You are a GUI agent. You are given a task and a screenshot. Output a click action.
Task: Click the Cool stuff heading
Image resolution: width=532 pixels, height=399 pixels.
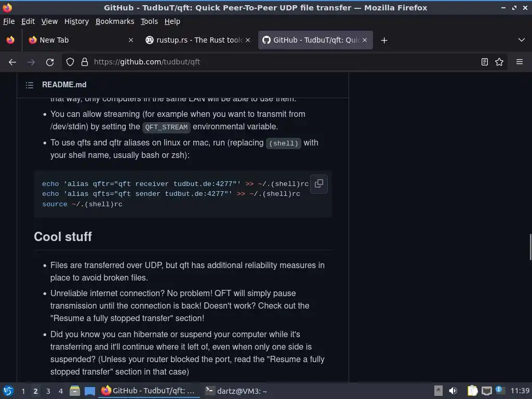coord(63,237)
